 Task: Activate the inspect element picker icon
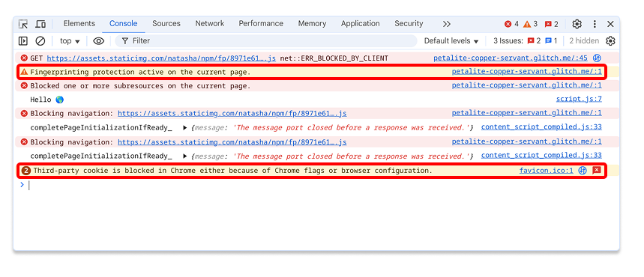coord(23,24)
